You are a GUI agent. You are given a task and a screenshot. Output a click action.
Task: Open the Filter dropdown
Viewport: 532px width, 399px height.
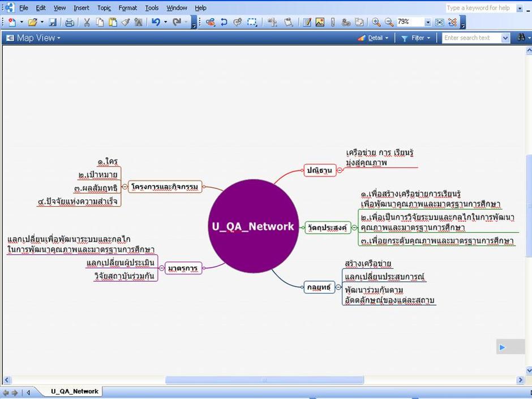pos(415,38)
